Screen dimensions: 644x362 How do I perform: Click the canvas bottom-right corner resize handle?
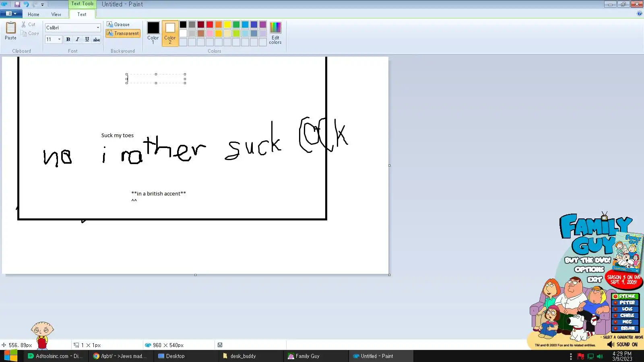pos(389,275)
